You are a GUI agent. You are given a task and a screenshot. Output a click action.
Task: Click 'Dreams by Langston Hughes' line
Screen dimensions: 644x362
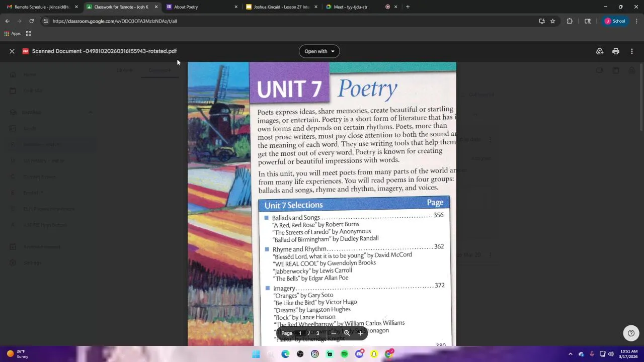(x=312, y=310)
